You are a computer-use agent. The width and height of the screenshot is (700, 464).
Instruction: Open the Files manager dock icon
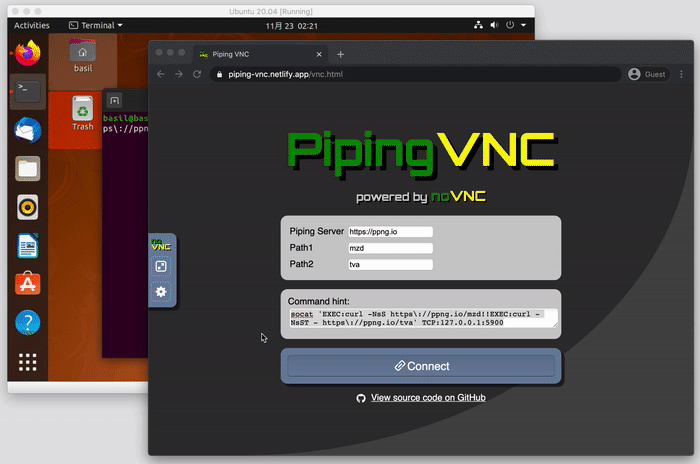pyautogui.click(x=28, y=168)
